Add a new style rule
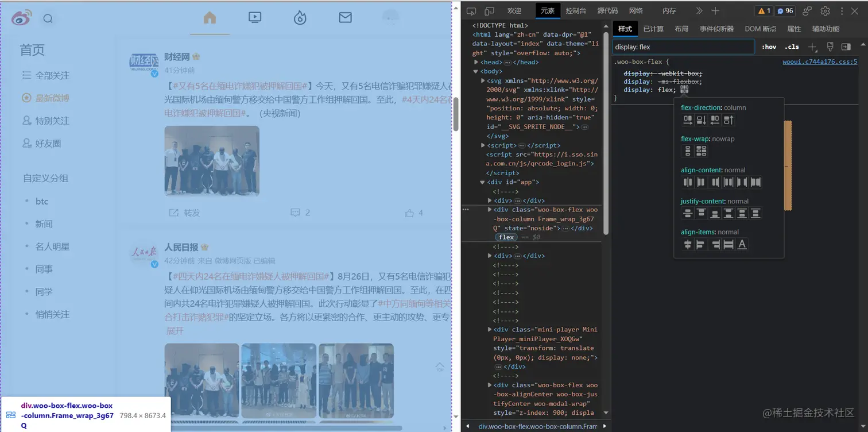Screen dimensions: 868x432 pyautogui.click(x=812, y=47)
